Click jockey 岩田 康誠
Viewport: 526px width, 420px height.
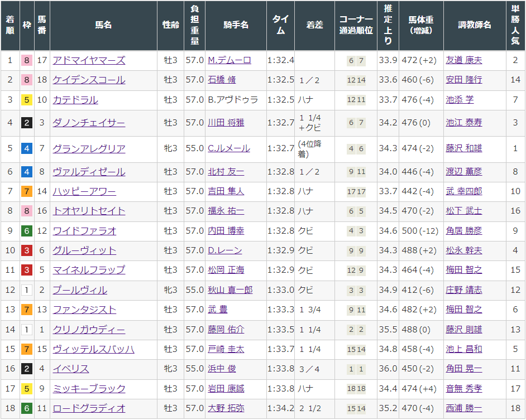(x=226, y=389)
